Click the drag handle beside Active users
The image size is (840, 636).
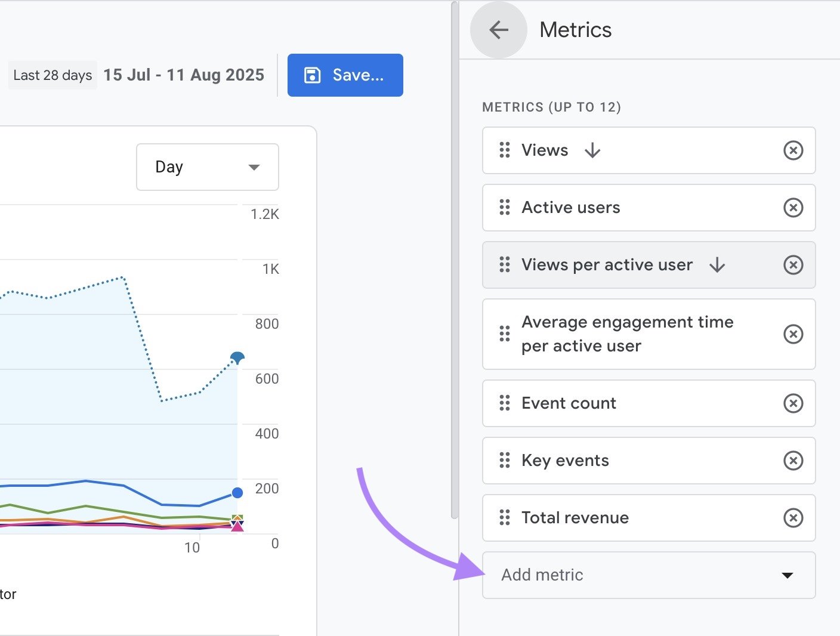click(x=504, y=208)
